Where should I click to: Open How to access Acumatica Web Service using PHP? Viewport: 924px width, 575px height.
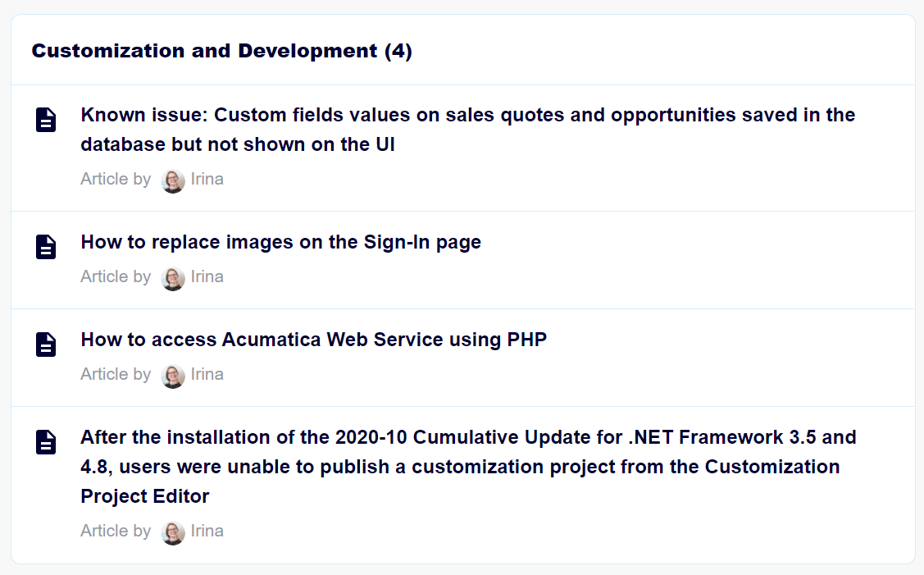(x=314, y=340)
